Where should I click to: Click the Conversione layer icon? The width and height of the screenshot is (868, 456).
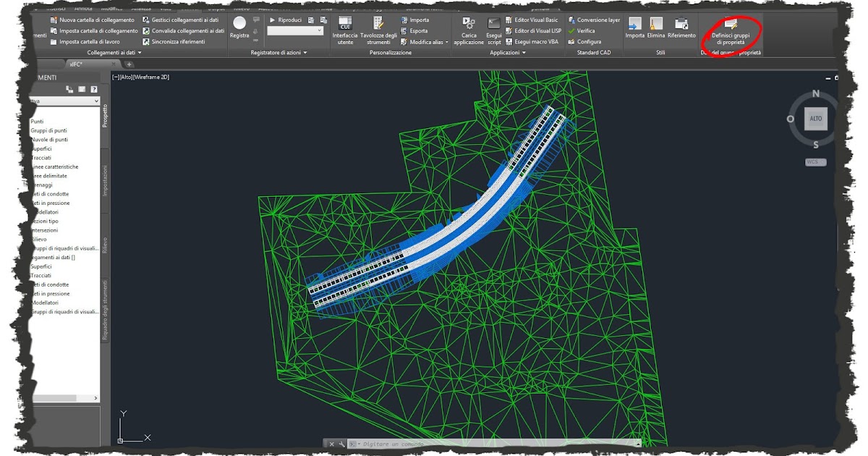[595, 21]
